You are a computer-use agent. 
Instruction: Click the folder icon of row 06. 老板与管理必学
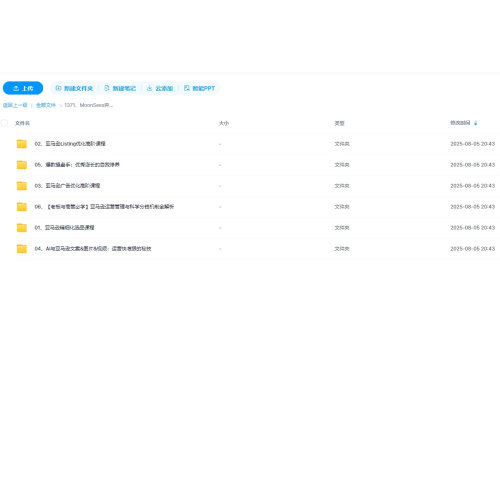pos(22,207)
